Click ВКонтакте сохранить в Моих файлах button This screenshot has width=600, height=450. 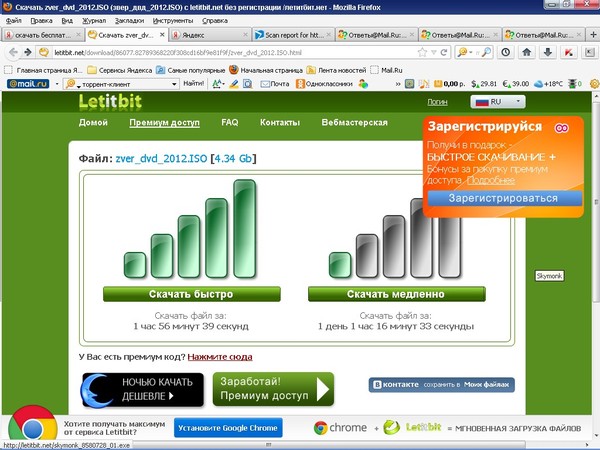[x=442, y=385]
